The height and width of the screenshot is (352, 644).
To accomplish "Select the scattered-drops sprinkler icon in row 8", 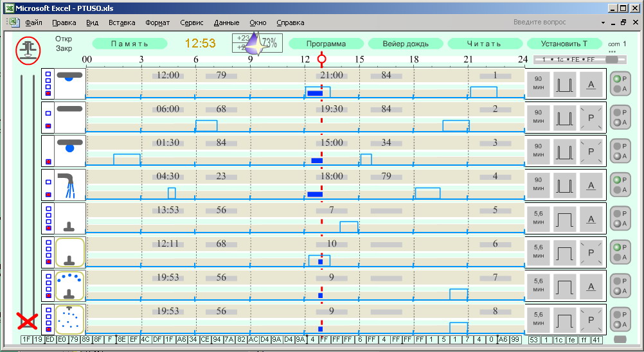I will pos(69,319).
